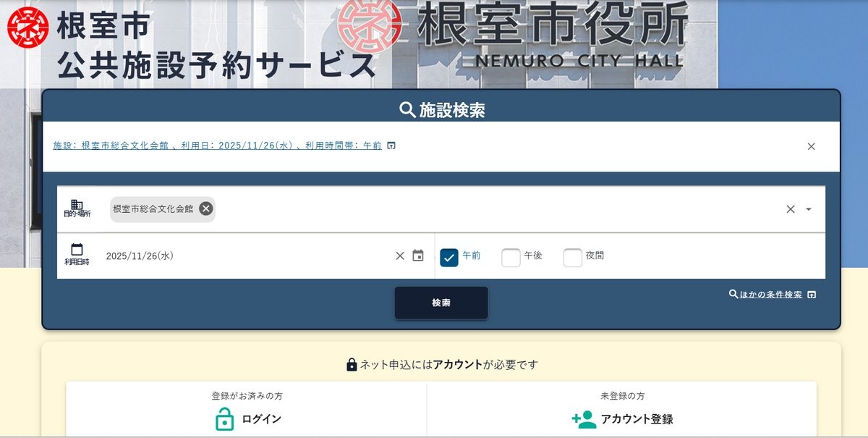Clear the usage date 2025/11/26
This screenshot has width=868, height=438.
click(x=400, y=256)
